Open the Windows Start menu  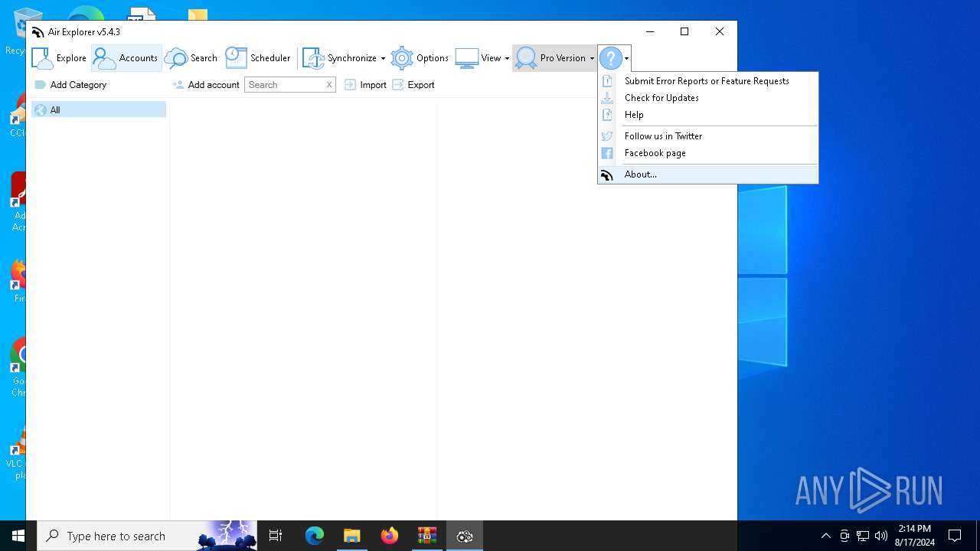[x=18, y=536]
